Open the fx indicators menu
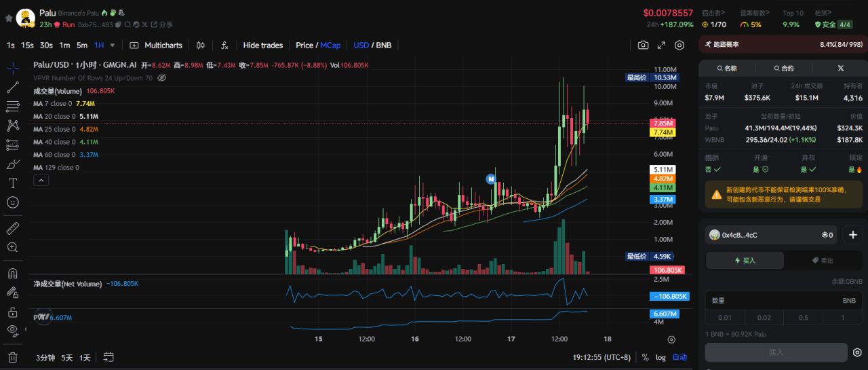868x370 pixels. pos(224,45)
